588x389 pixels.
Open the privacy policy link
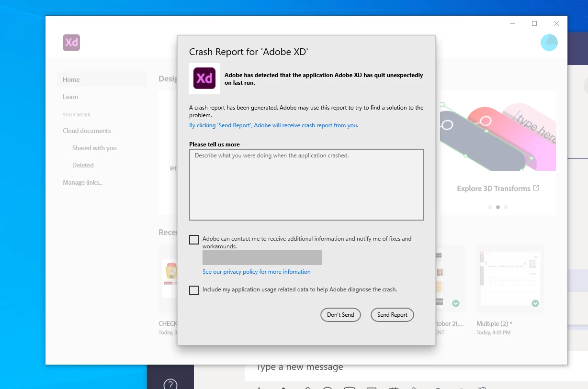click(x=256, y=272)
